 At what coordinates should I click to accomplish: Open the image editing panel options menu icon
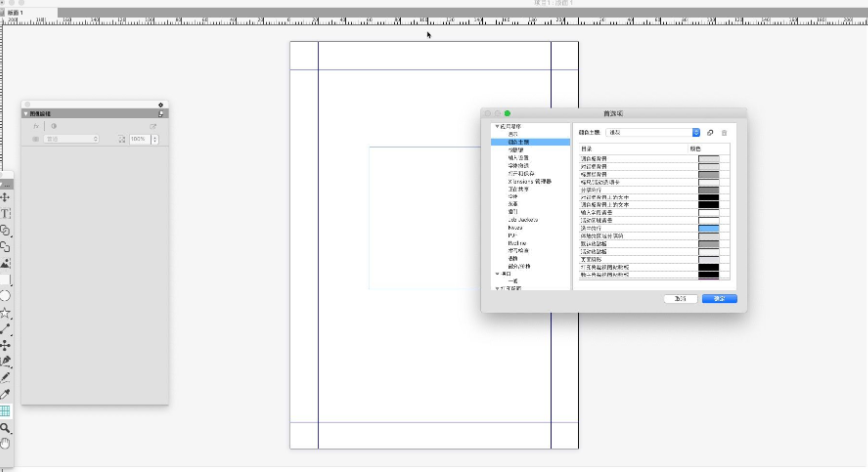pyautogui.click(x=161, y=114)
